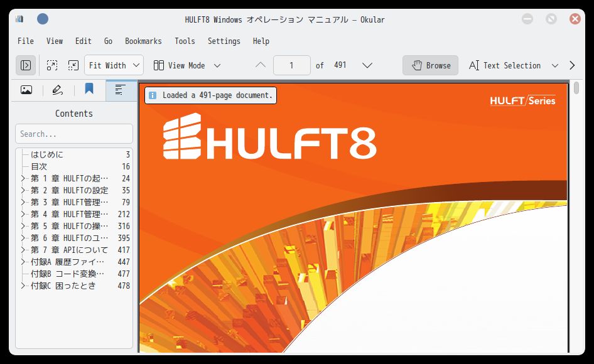Open the File menu
This screenshot has height=364, width=594.
point(25,41)
